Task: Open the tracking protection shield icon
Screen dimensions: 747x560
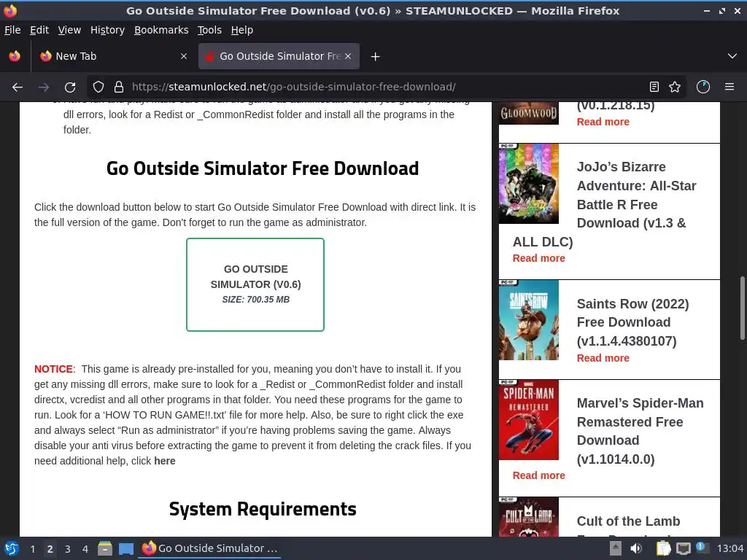Action: tap(98, 87)
